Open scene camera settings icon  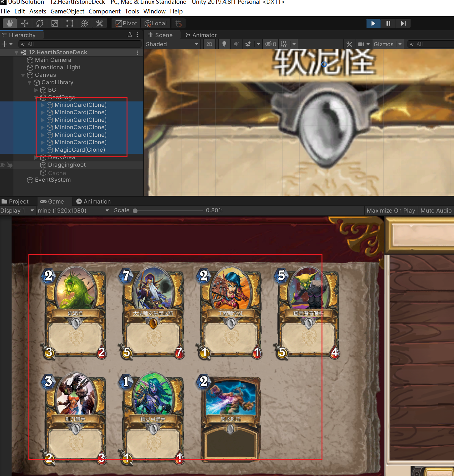pyautogui.click(x=361, y=44)
